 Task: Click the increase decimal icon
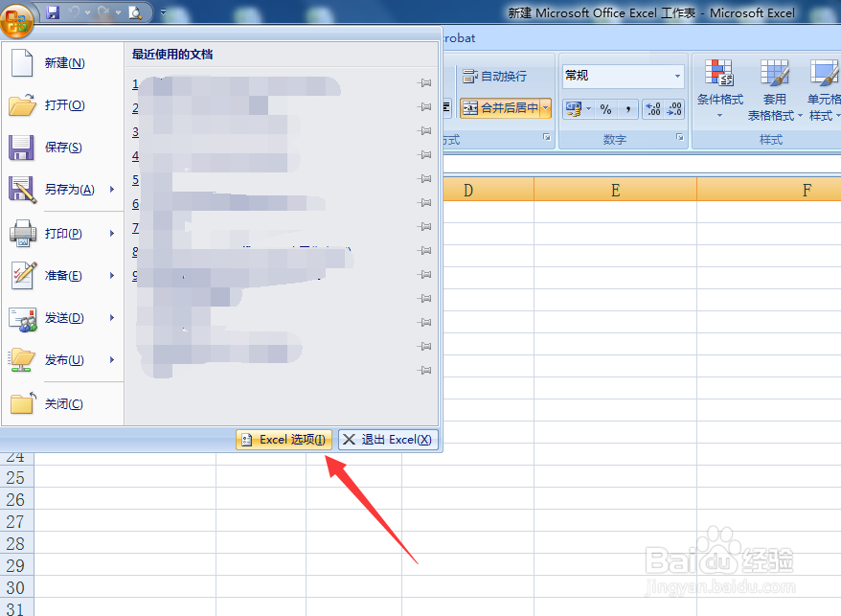point(652,109)
